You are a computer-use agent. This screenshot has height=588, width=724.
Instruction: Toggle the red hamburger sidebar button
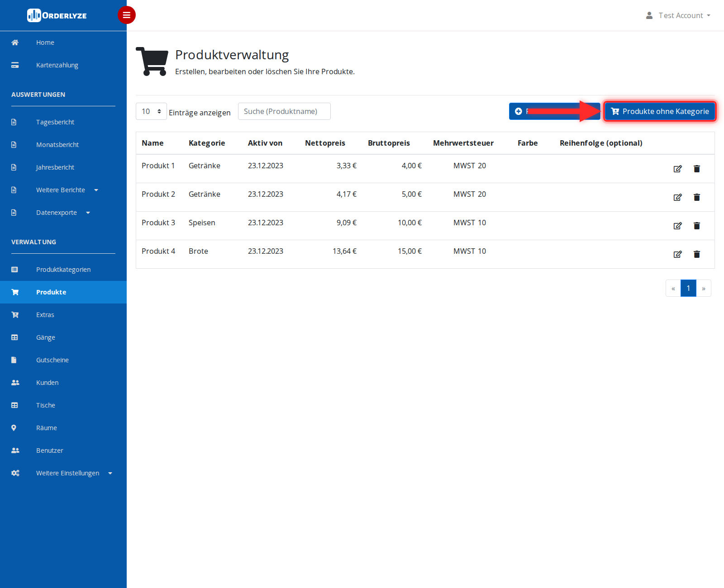[127, 15]
